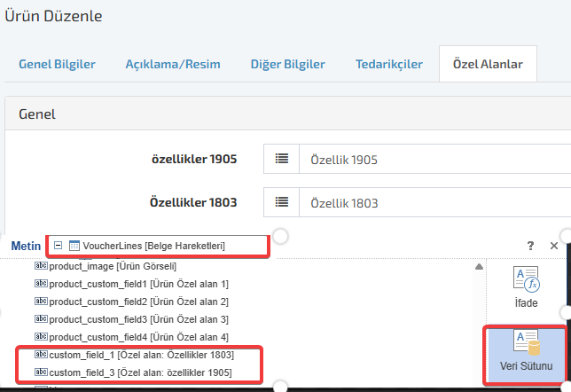571x392 pixels.
Task: Click the İfade expression icon
Action: point(526,279)
